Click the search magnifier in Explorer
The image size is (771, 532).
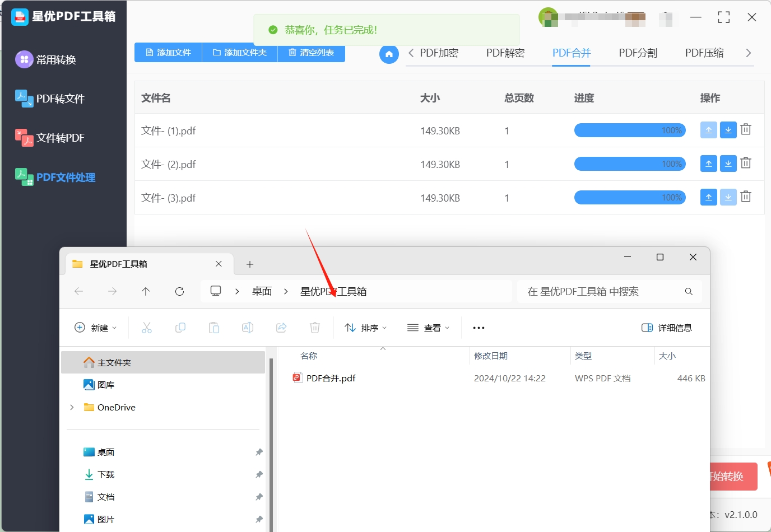pyautogui.click(x=689, y=291)
